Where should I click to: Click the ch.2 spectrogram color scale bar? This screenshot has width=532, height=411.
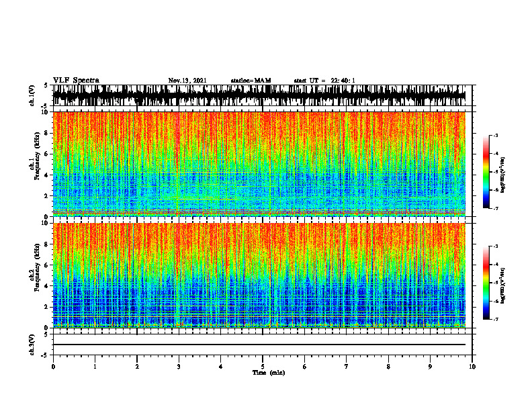click(x=486, y=283)
